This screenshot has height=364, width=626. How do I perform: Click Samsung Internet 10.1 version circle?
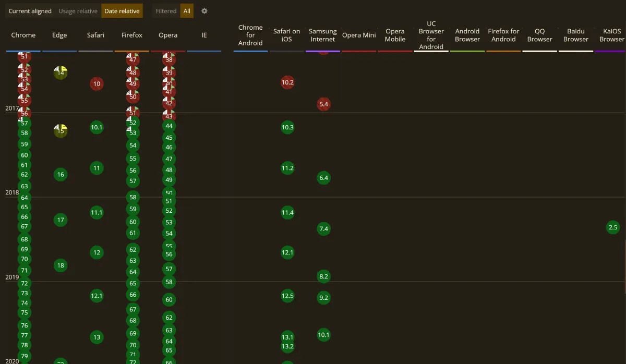point(323,335)
